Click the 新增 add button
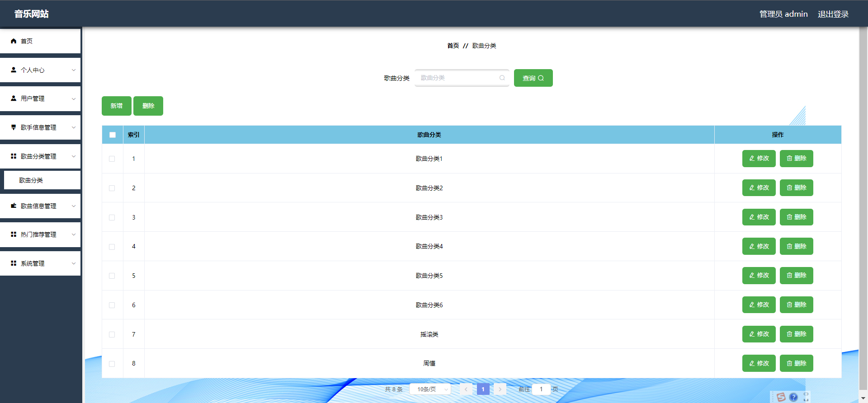The image size is (868, 403). click(117, 106)
